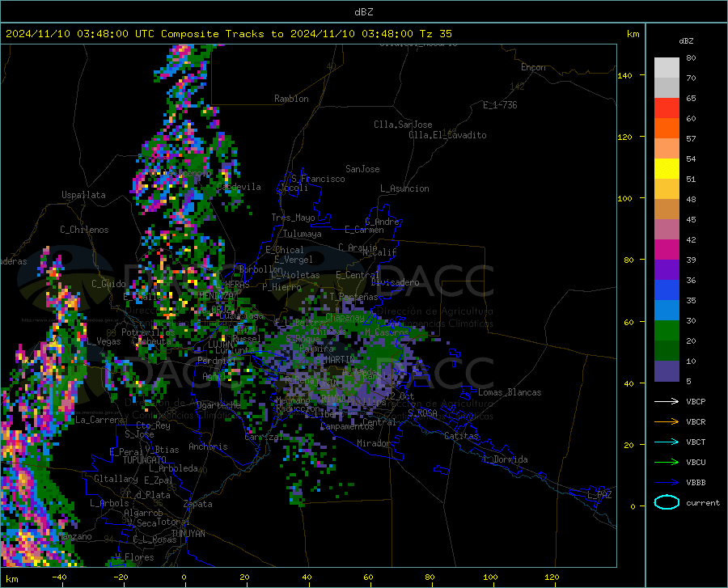Click the 'Ugarteche' label on the map
The width and height of the screenshot is (728, 588).
click(x=218, y=405)
